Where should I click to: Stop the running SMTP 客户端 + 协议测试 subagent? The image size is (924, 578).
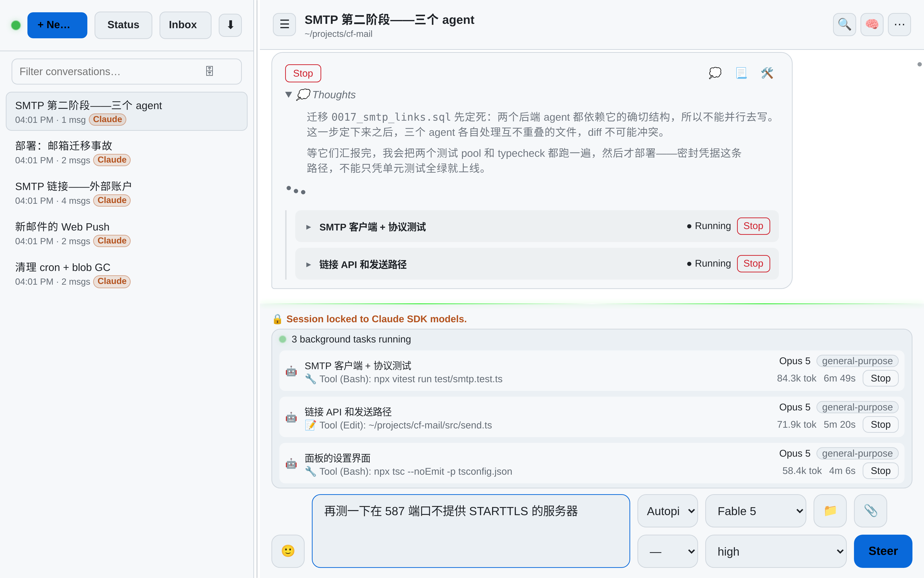click(x=753, y=226)
